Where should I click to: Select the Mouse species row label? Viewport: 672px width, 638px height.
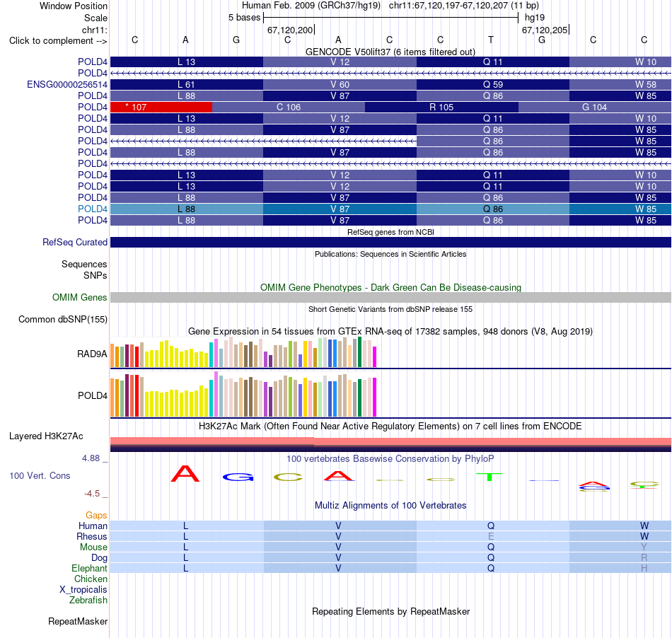tap(93, 547)
